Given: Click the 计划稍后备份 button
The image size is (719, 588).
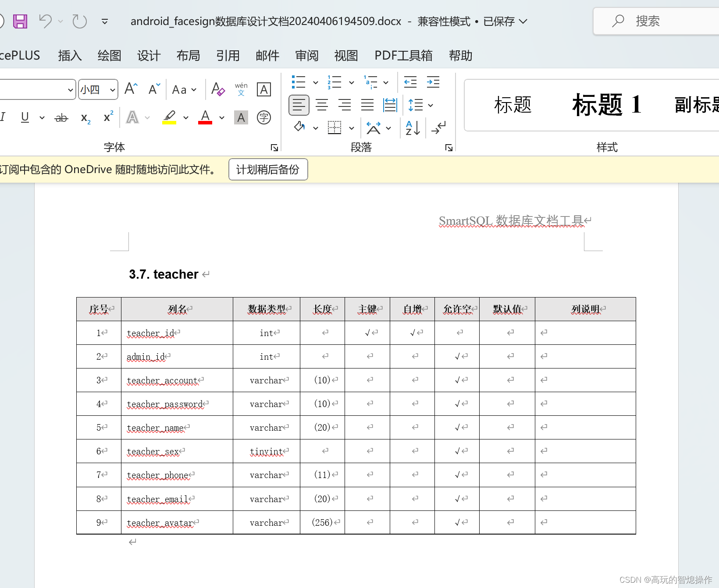Looking at the screenshot, I should (268, 170).
